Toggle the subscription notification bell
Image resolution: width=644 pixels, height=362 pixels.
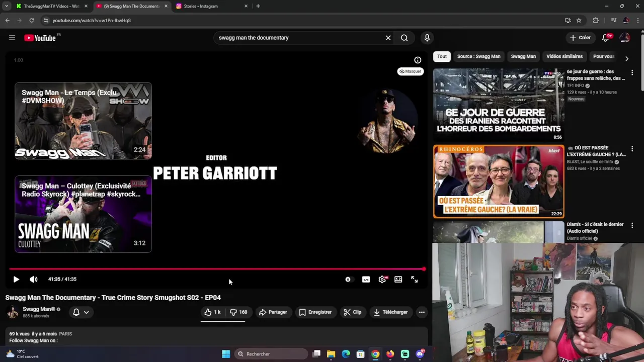[76, 312]
